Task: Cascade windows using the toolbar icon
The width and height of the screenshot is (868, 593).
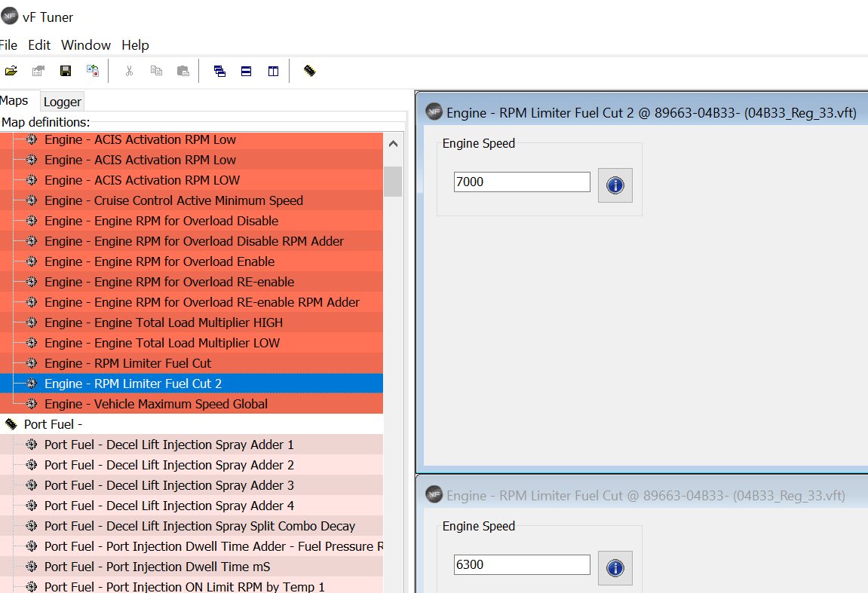Action: coord(219,71)
